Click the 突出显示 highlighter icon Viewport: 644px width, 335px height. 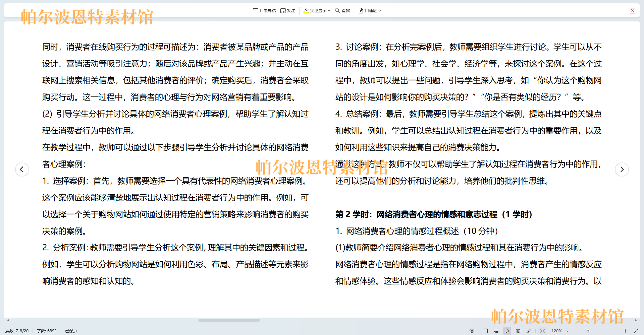(306, 11)
